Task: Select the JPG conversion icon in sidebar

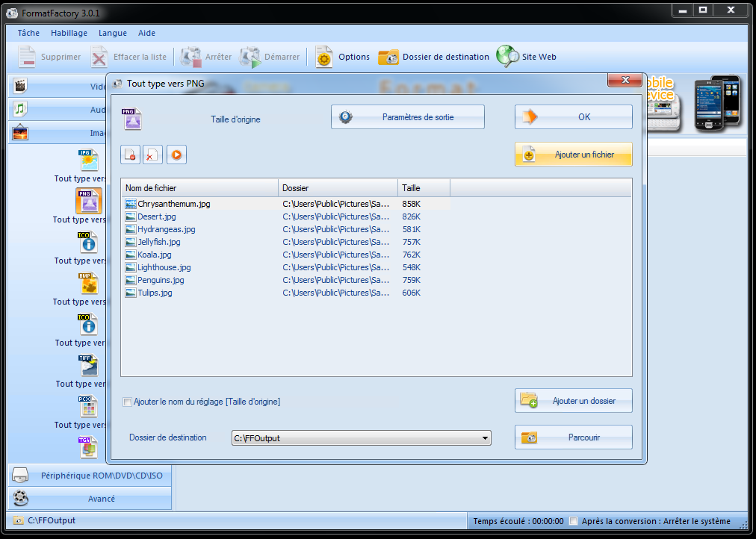Action: point(89,160)
